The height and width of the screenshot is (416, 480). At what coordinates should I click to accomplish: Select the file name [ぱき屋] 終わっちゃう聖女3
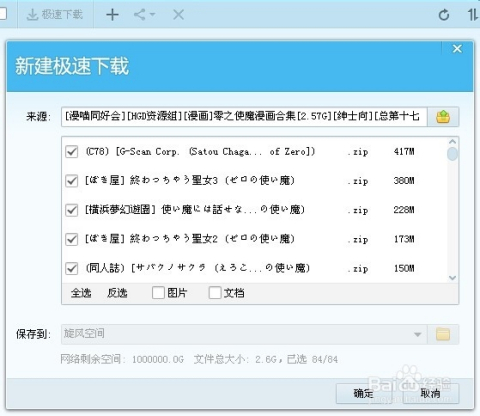pos(190,181)
